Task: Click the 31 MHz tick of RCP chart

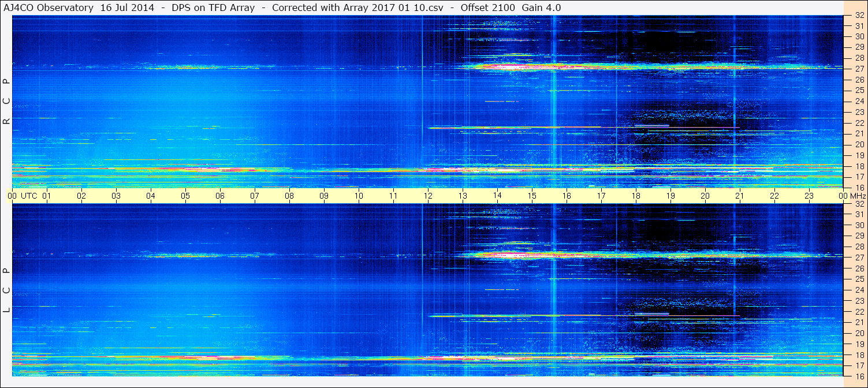Action: pyautogui.click(x=859, y=26)
